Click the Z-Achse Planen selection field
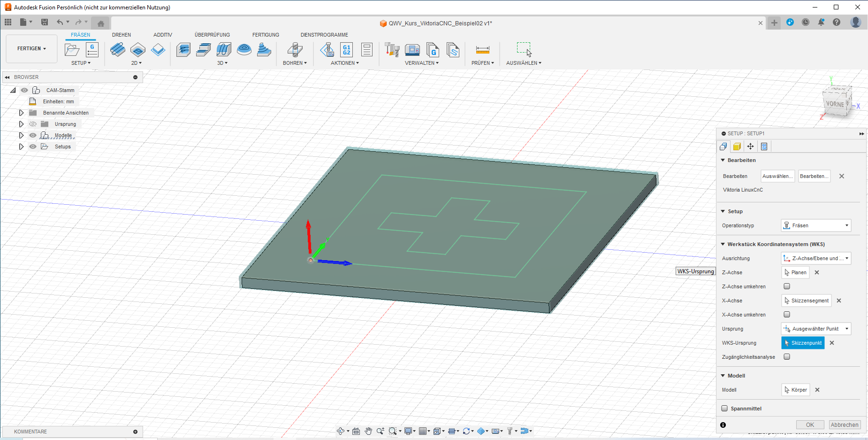This screenshot has width=868, height=440. 795,272
